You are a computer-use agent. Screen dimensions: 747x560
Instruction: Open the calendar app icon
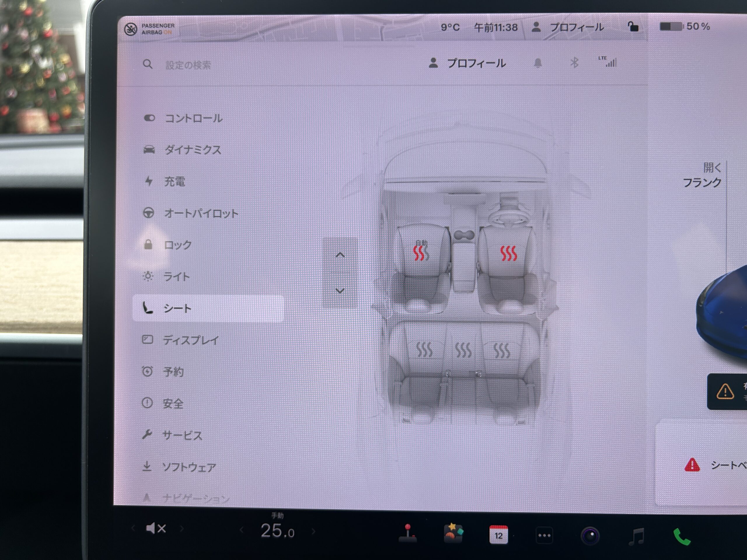[498, 535]
